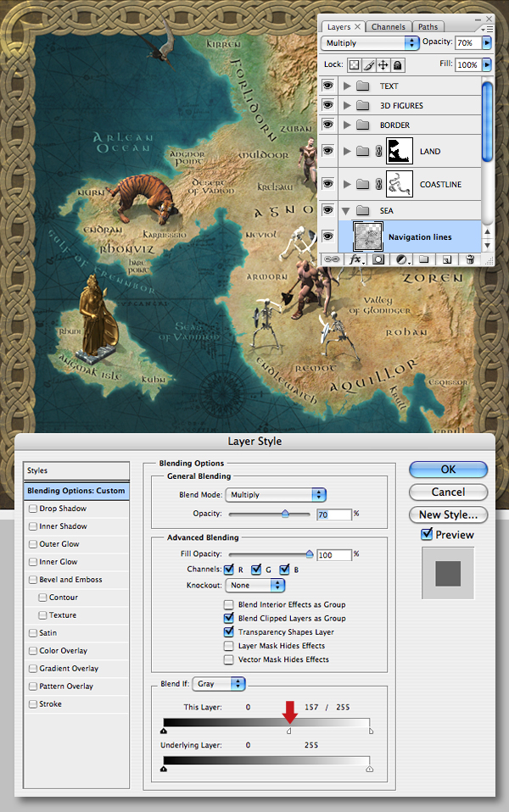Collapse the SEA group triangle
The height and width of the screenshot is (812, 509).
(x=346, y=211)
